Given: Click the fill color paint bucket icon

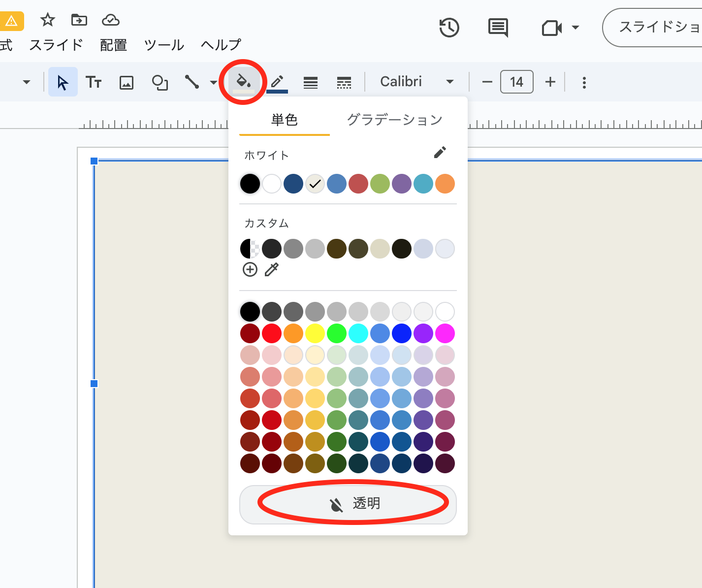Looking at the screenshot, I should click(244, 82).
